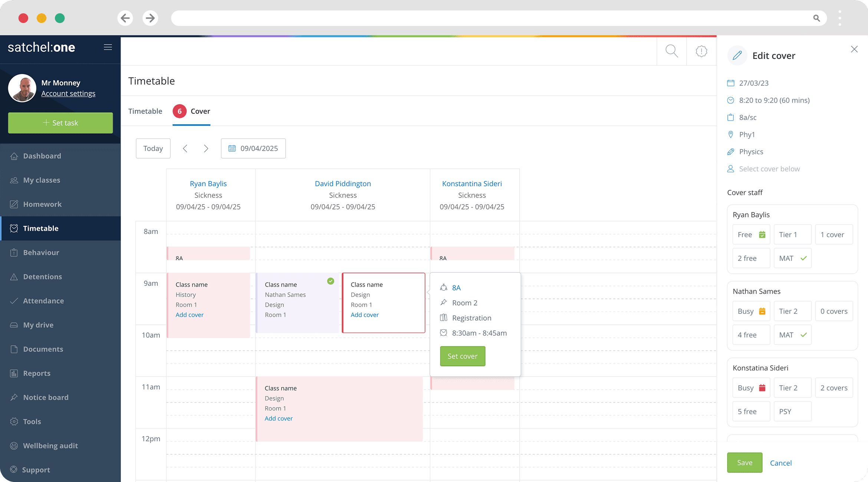Select Timetable in the sidebar
This screenshot has width=868, height=482.
60,228
